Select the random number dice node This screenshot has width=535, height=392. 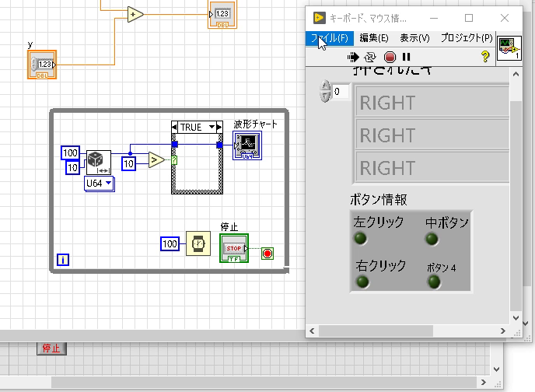pyautogui.click(x=99, y=163)
